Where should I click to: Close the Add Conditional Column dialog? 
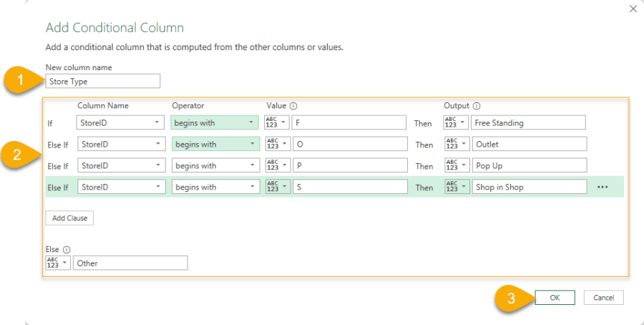tap(633, 9)
